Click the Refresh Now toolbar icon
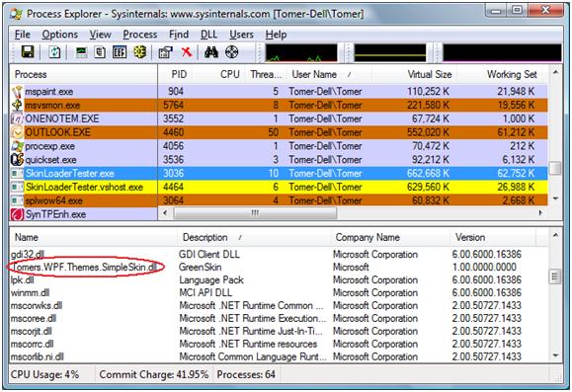The image size is (572, 392). [x=54, y=52]
